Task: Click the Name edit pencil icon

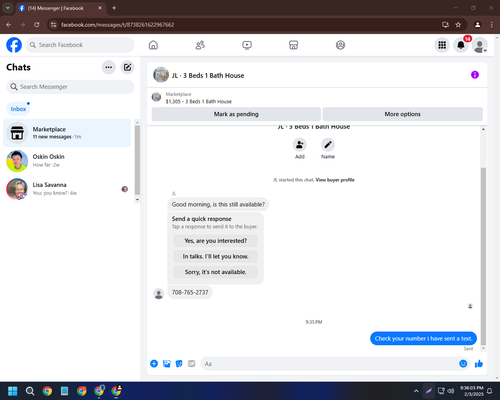Action: click(x=328, y=145)
